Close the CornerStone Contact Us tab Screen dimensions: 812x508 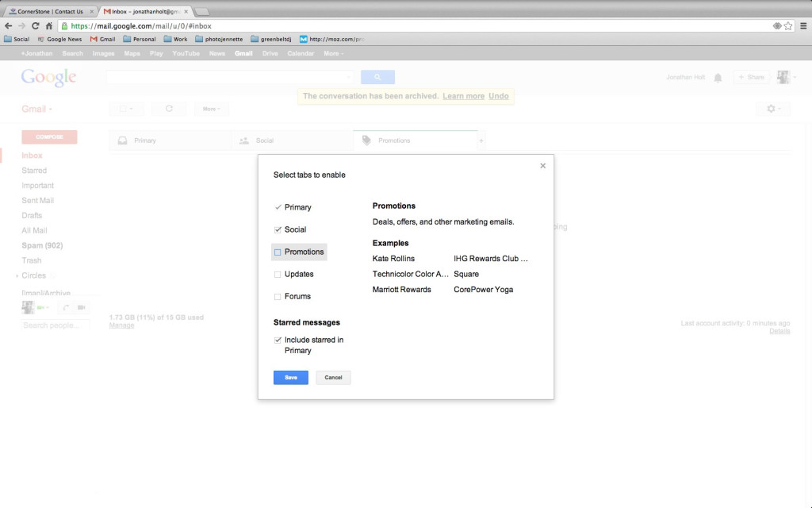coord(92,11)
